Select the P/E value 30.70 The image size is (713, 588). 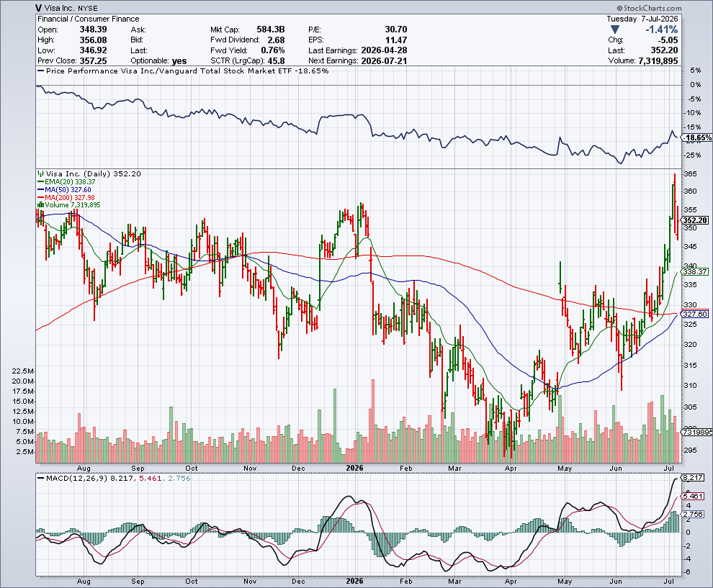click(395, 30)
